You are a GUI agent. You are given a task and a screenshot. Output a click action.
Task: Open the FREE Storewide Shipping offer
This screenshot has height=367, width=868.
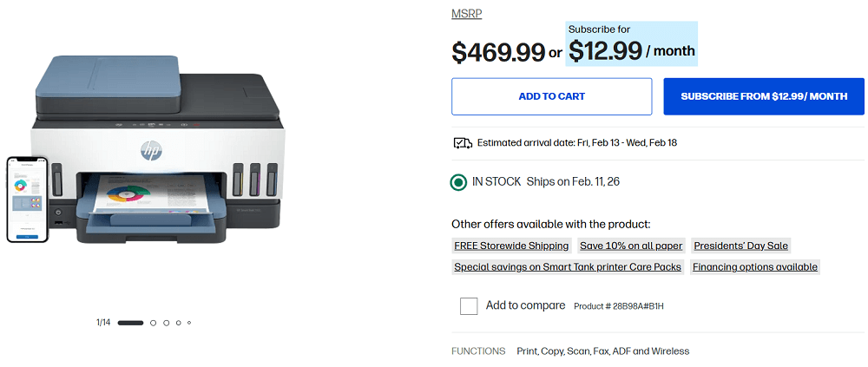[511, 246]
